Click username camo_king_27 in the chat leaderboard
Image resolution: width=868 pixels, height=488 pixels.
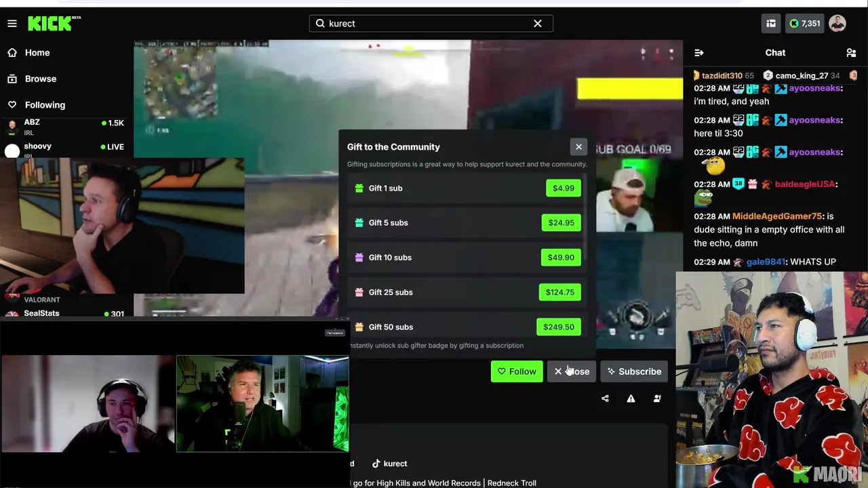tap(802, 76)
